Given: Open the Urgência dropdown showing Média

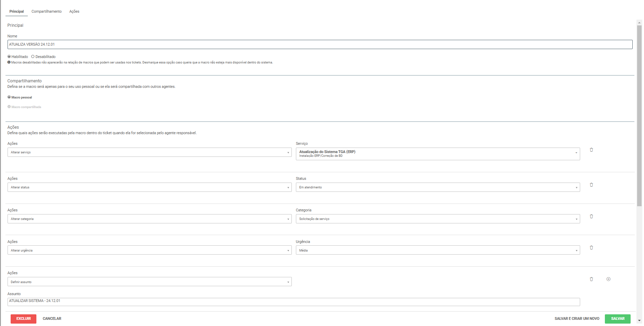Looking at the screenshot, I should [x=438, y=251].
